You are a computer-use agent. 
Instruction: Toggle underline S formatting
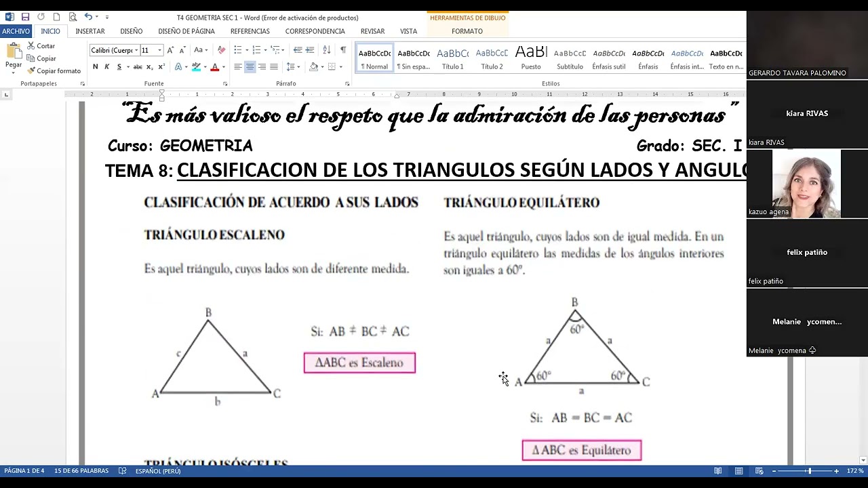[x=119, y=66]
